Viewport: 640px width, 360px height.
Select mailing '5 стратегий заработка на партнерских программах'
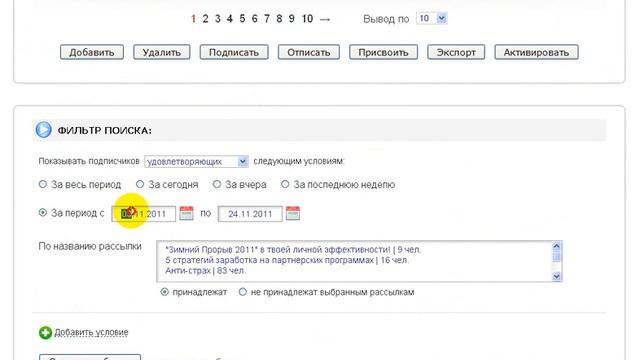pos(287,260)
